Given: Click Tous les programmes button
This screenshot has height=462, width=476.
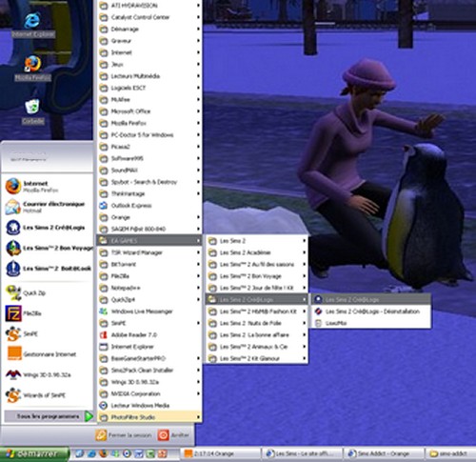Looking at the screenshot, I should point(49,416).
